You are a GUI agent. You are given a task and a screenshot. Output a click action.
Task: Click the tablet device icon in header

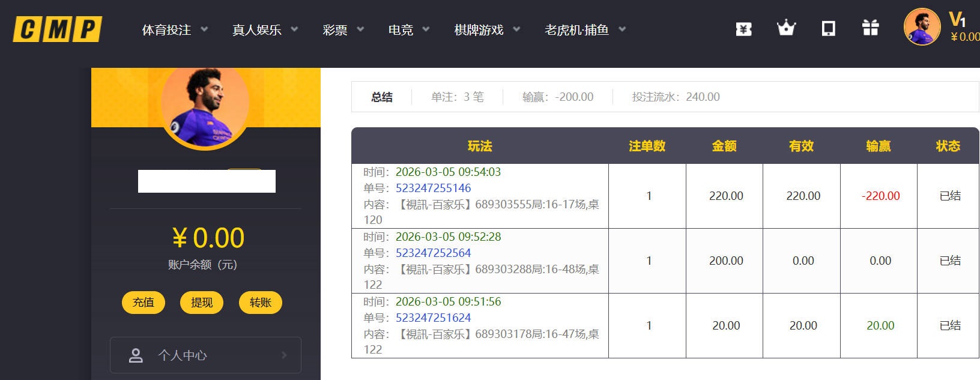(x=828, y=28)
